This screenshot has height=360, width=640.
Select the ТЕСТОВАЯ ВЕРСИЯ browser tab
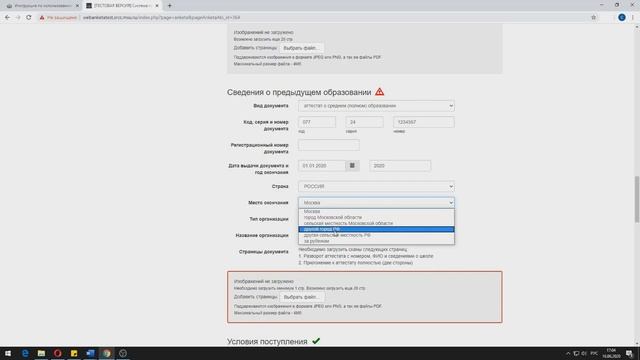point(122,6)
